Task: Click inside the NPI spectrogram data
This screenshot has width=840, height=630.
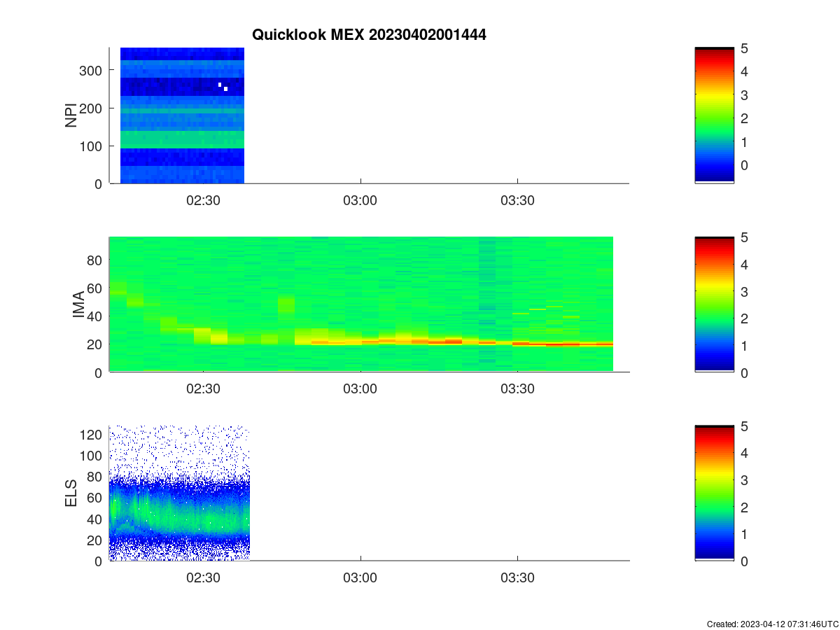Action: click(x=182, y=115)
